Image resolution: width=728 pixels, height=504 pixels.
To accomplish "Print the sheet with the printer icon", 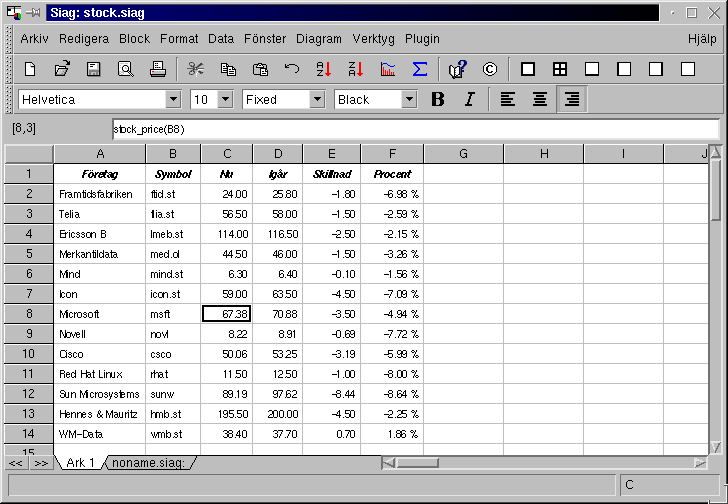I will pos(158,69).
